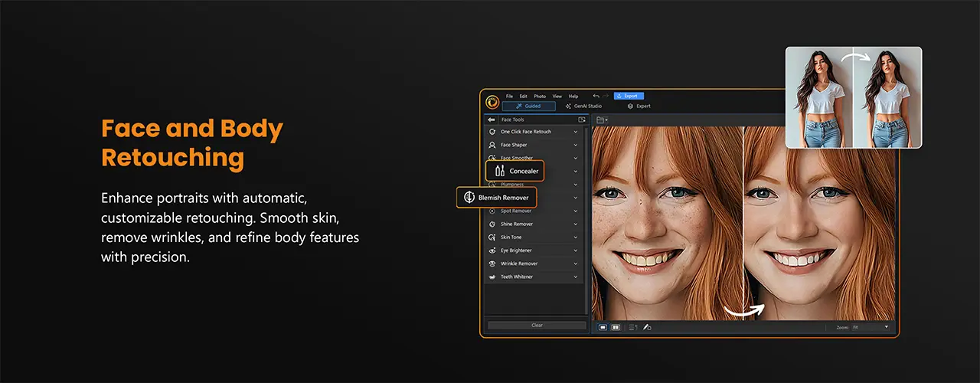Expand the Face Smoother chevron
The width and height of the screenshot is (980, 383).
click(x=576, y=158)
